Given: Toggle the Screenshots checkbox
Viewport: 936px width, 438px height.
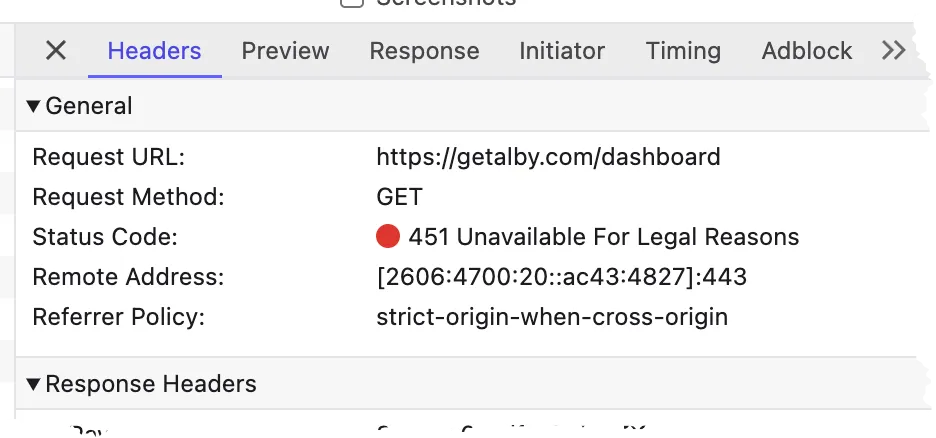Looking at the screenshot, I should tap(352, 3).
